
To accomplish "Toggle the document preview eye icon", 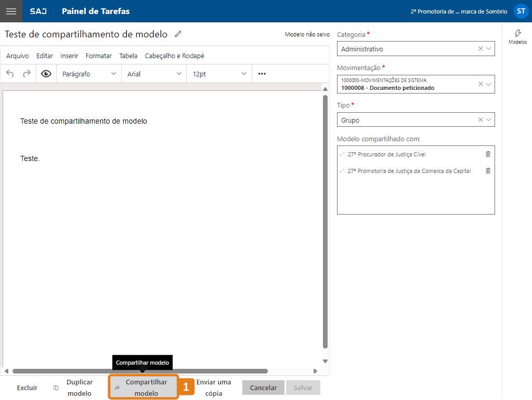I will pos(45,73).
